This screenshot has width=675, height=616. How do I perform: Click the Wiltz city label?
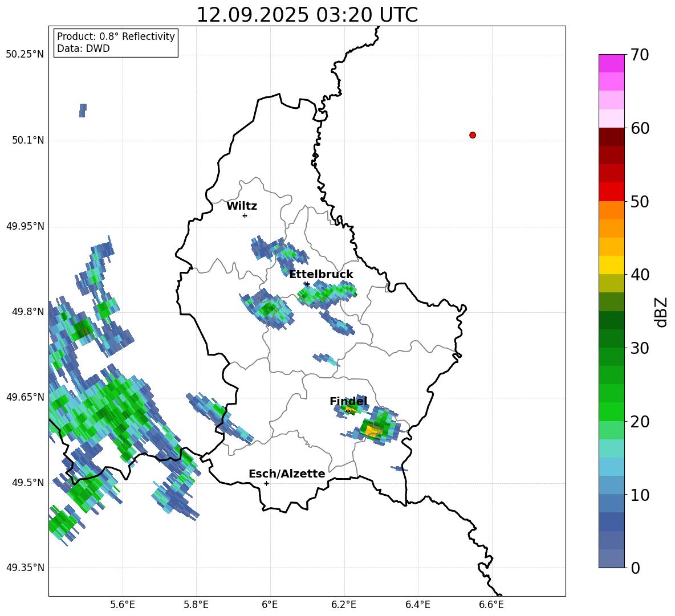(x=242, y=206)
